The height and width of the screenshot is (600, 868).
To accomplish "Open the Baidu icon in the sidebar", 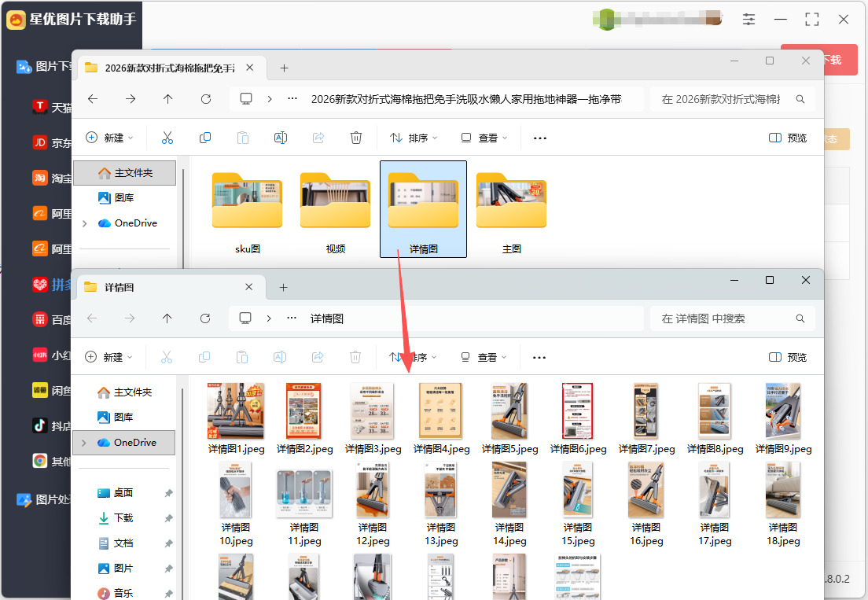I will click(40, 319).
